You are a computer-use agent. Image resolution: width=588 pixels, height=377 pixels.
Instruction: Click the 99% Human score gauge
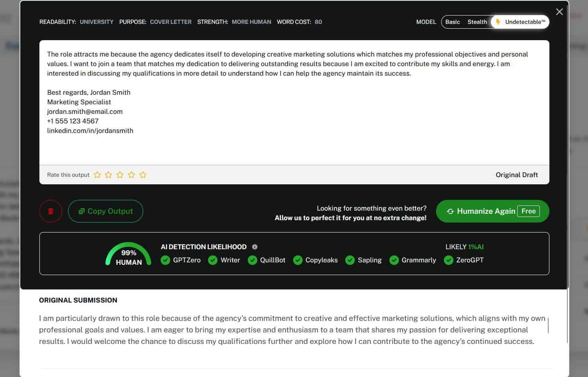(129, 255)
